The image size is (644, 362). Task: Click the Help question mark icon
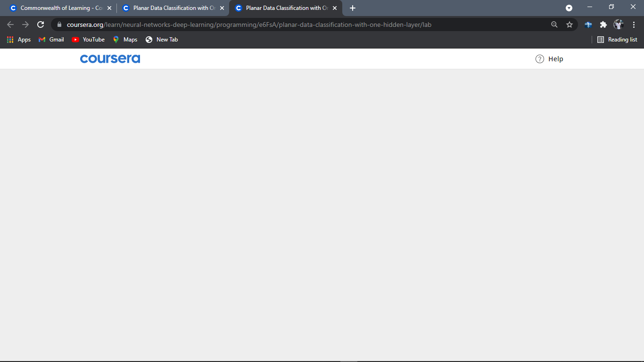coord(540,59)
